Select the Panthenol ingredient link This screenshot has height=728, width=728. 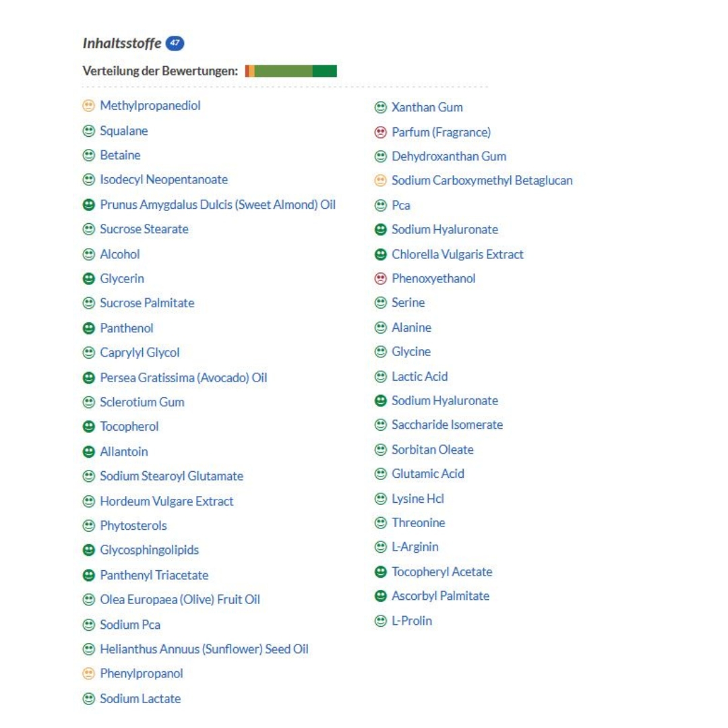(127, 328)
